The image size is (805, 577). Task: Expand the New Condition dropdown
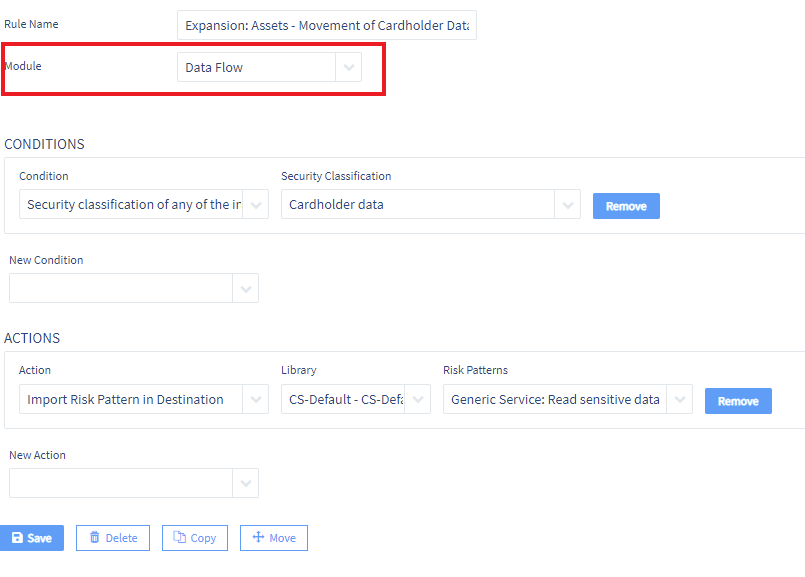click(246, 287)
